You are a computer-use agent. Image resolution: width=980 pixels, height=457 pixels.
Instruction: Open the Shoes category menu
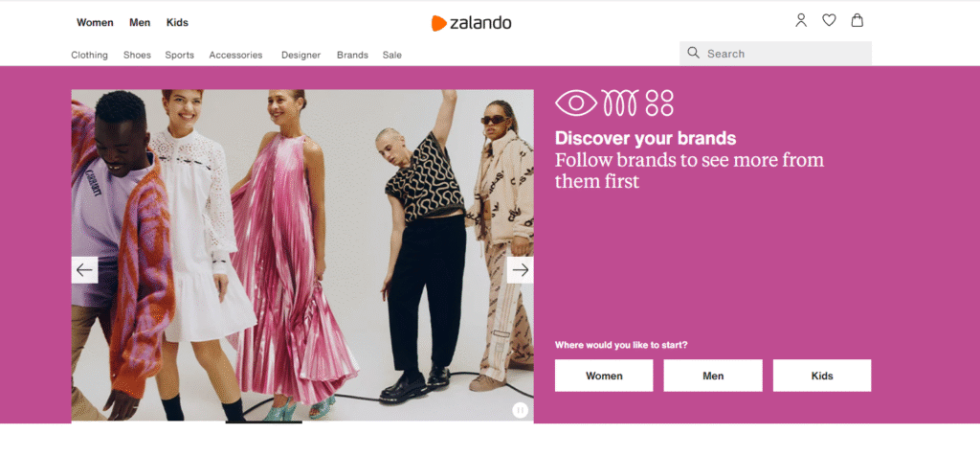pos(137,56)
